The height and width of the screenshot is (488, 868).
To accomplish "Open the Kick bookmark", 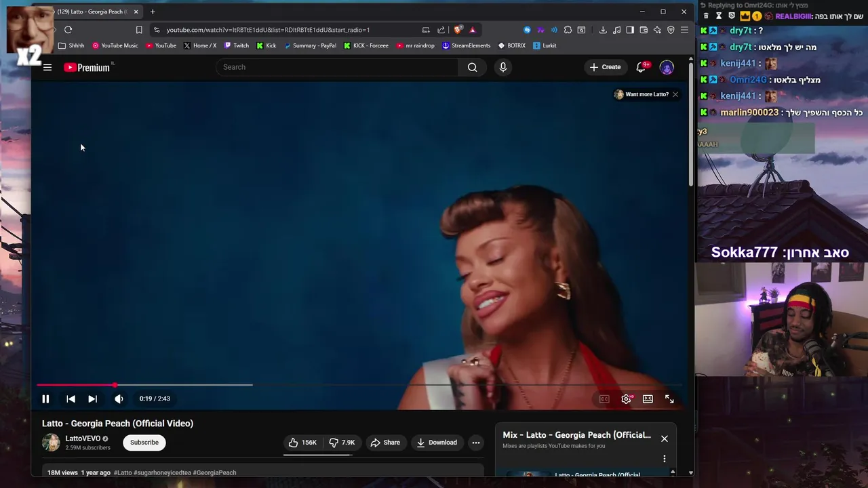I will click(267, 45).
